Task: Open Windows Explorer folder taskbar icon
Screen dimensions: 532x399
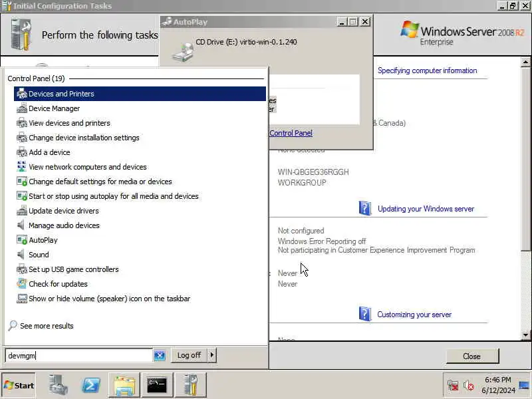Action: pos(124,386)
